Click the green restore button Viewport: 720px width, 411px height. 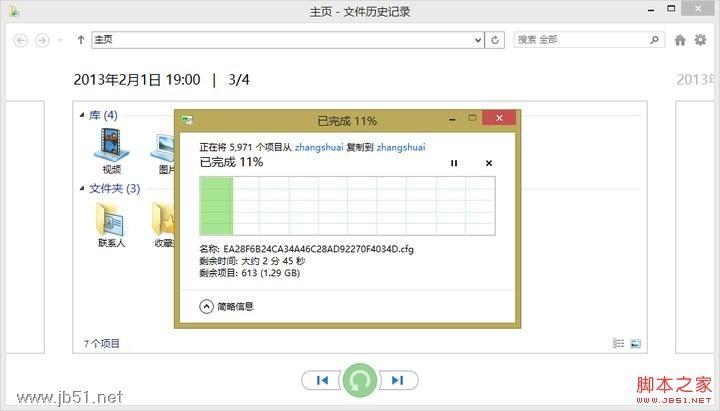coord(360,380)
